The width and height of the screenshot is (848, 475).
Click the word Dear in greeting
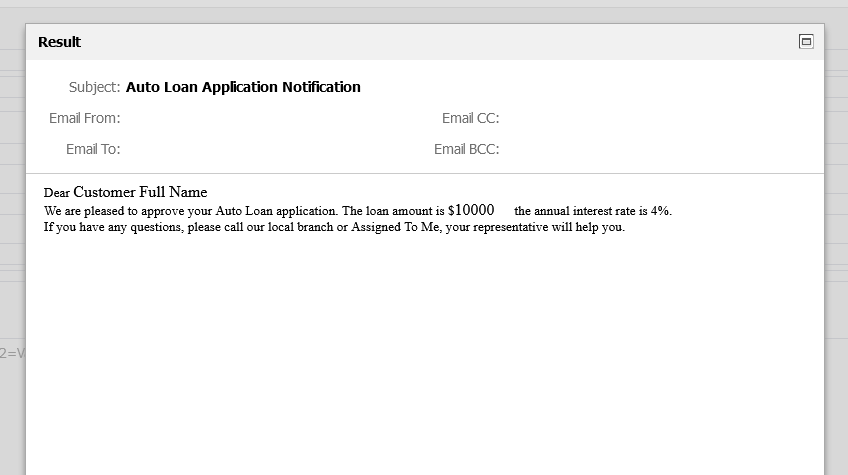57,193
